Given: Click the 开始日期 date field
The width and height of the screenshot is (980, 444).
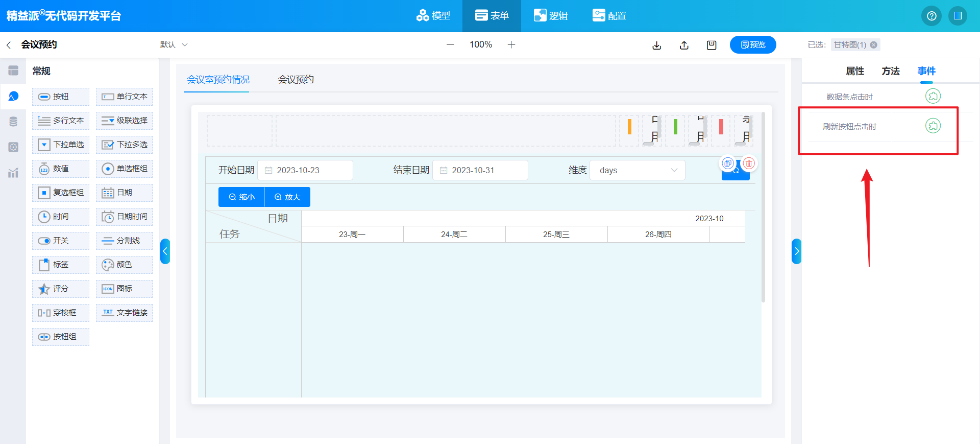Looking at the screenshot, I should click(305, 170).
